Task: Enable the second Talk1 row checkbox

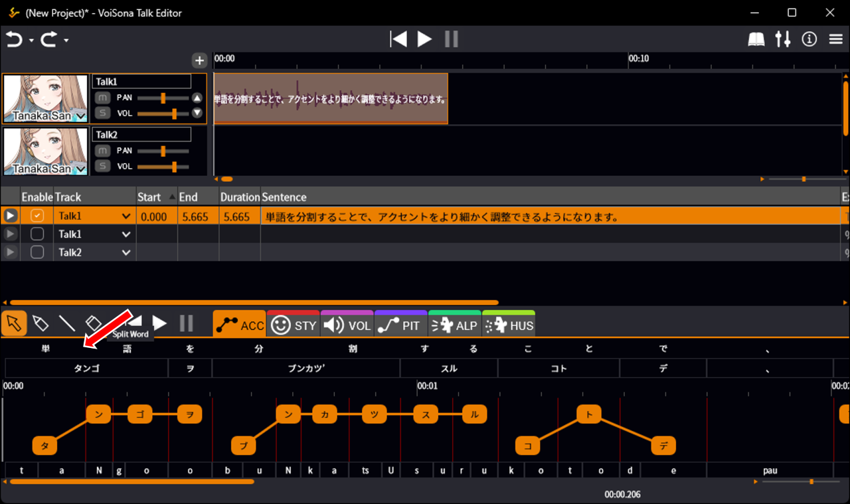Action: 37,234
